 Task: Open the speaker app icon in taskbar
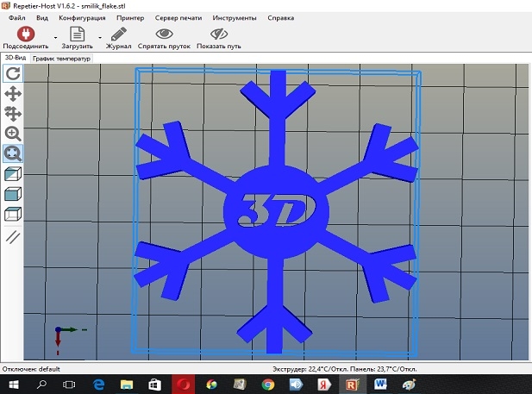[296, 385]
